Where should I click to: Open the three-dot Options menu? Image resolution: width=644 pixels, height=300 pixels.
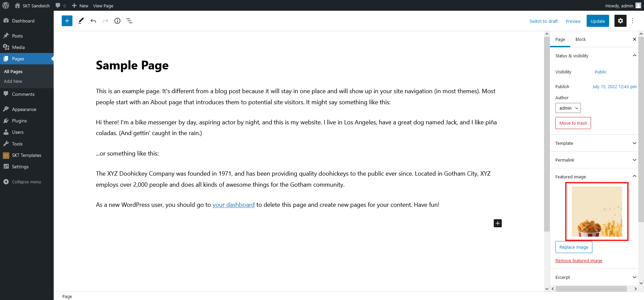point(633,21)
